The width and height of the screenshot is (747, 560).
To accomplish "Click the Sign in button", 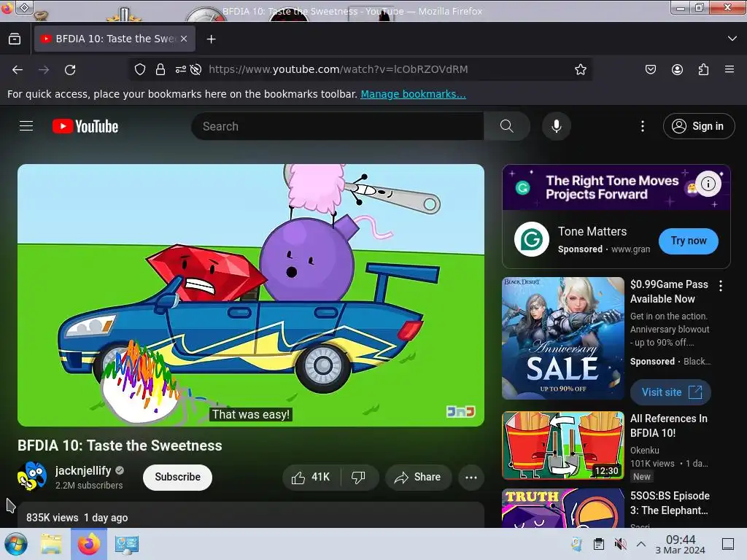I will coord(698,126).
